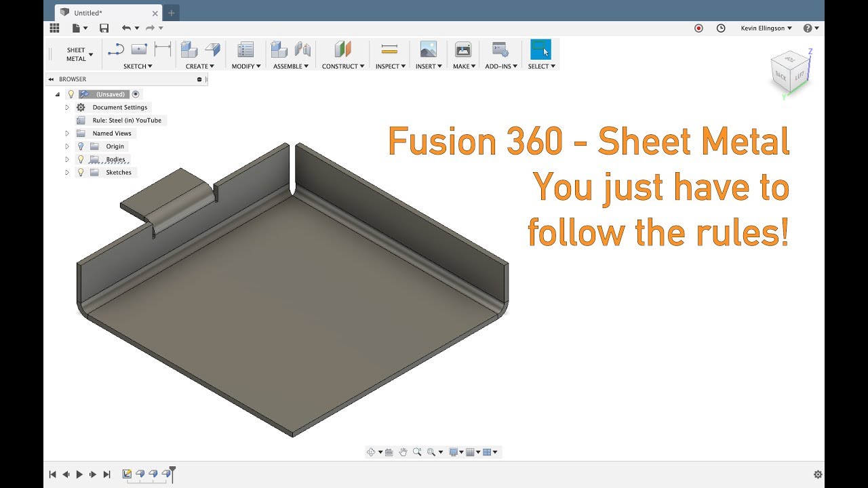Collapse the Browser panel with double arrows
This screenshot has width=868, height=488.
point(52,79)
